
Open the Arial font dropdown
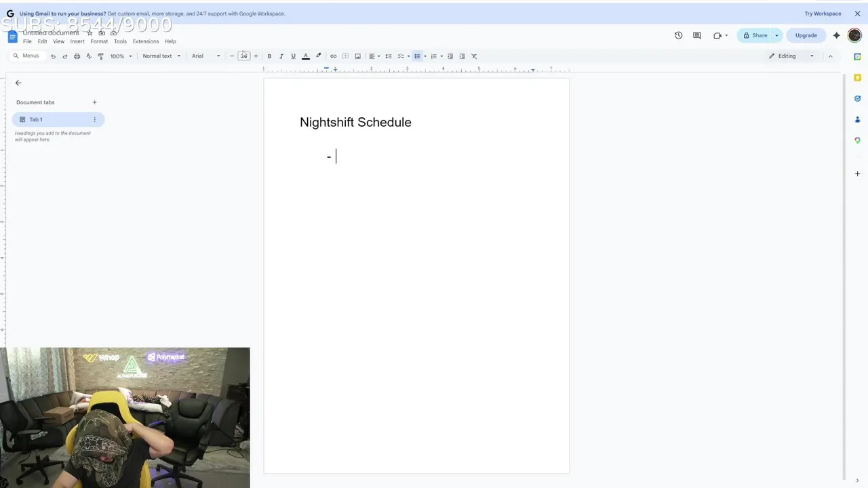205,56
